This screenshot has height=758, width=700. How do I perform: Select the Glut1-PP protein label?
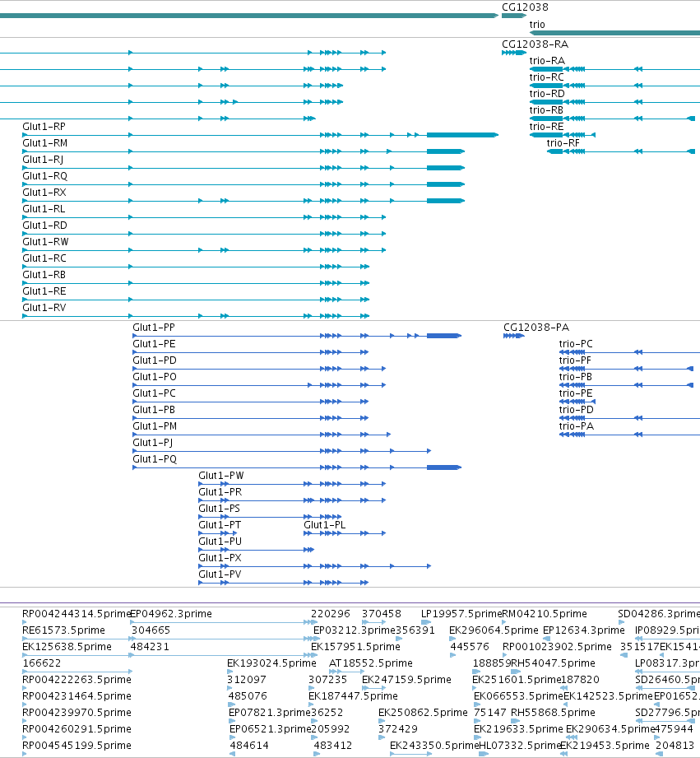pyautogui.click(x=154, y=328)
